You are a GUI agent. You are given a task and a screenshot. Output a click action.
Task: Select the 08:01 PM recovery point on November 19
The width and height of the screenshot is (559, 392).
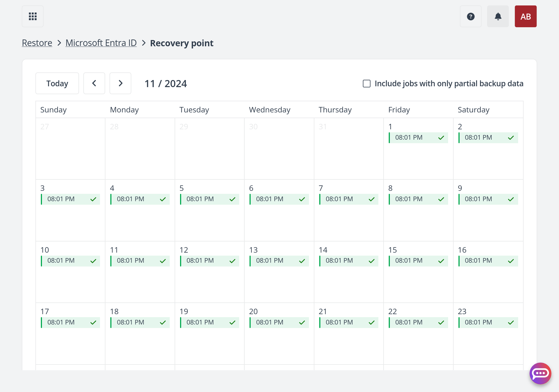pos(210,323)
